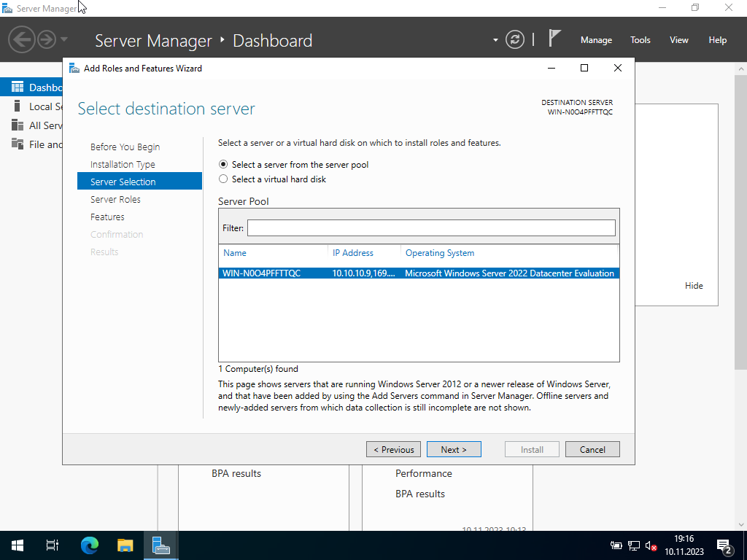This screenshot has width=747, height=560.
Task: Open the View menu
Action: (x=679, y=40)
